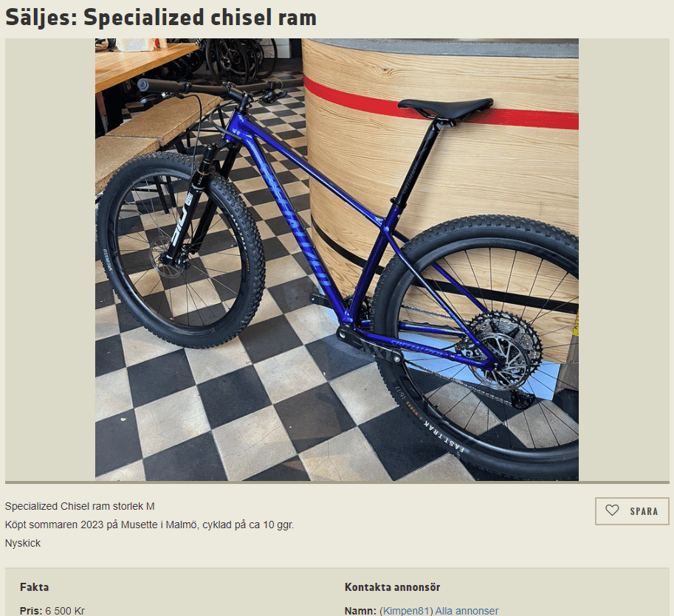Save the ad with the SPARA label
Screen dimensions: 674x616
point(632,511)
